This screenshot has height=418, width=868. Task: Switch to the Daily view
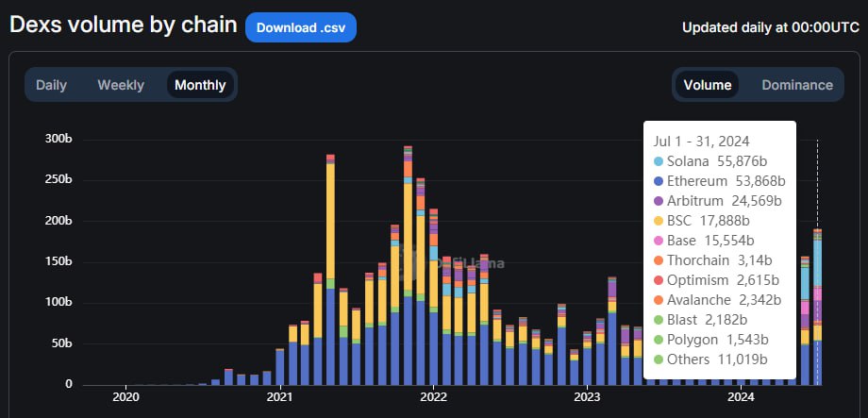tap(51, 85)
